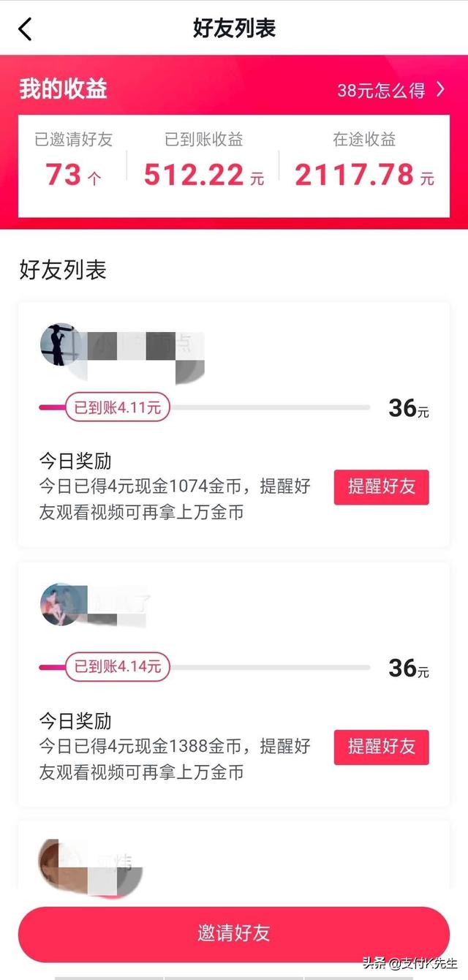Tap the 已邀请好友 73个 stat
Viewport: 468px width, 980px height.
(x=73, y=161)
